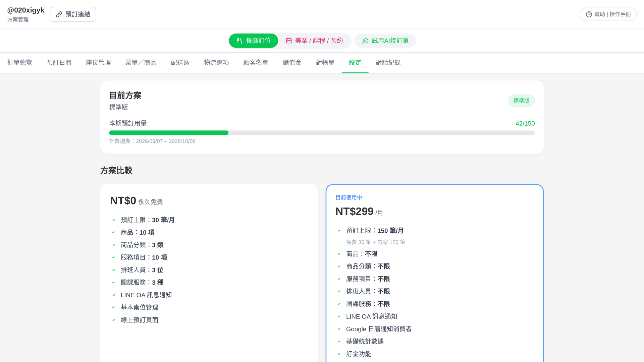
Task: Open the 預訂日曆 tab
Action: pos(59,63)
